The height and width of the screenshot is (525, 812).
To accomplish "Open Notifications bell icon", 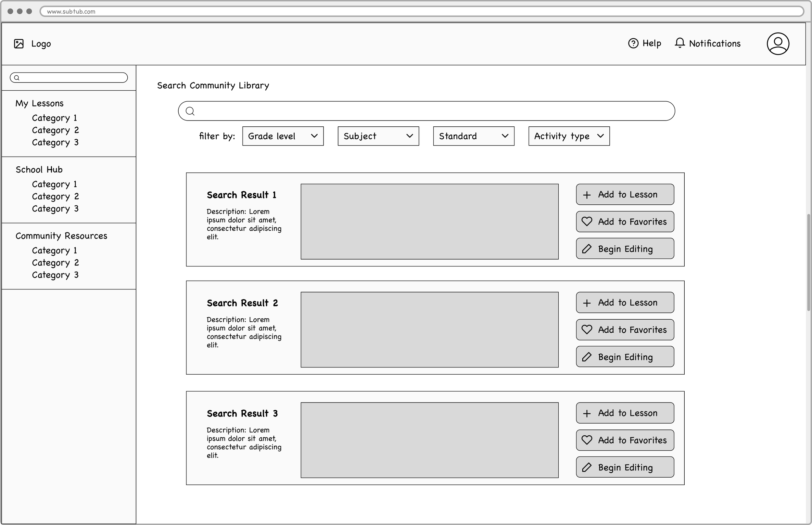I will tap(679, 43).
